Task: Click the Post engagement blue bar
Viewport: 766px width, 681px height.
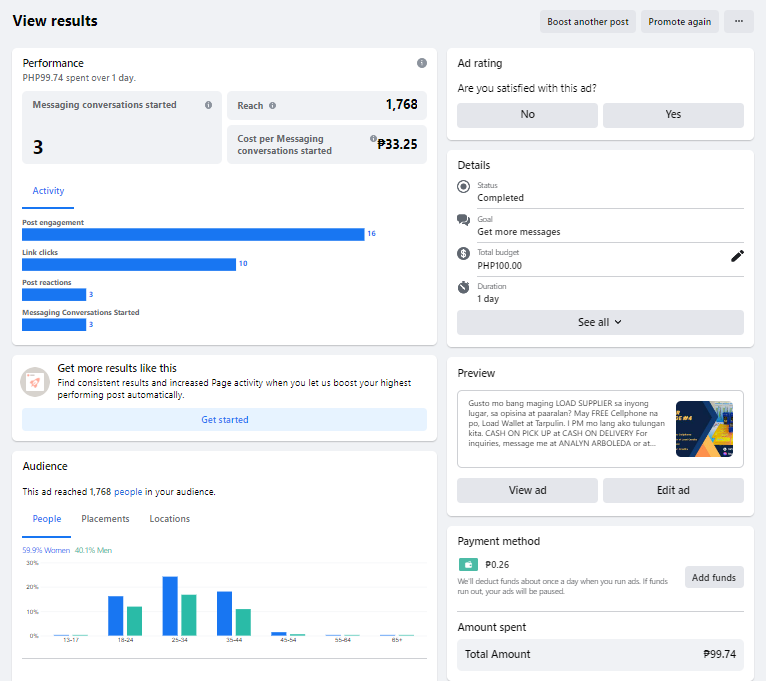Action: [193, 234]
